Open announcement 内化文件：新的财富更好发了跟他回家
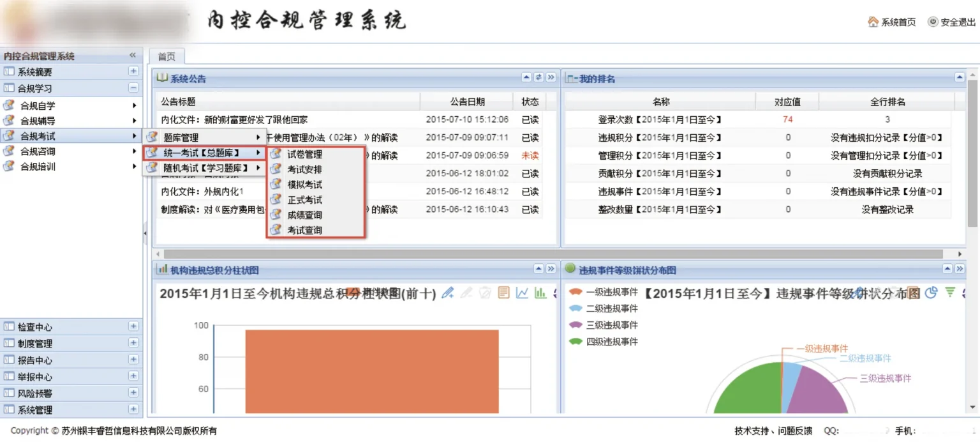 click(x=234, y=119)
